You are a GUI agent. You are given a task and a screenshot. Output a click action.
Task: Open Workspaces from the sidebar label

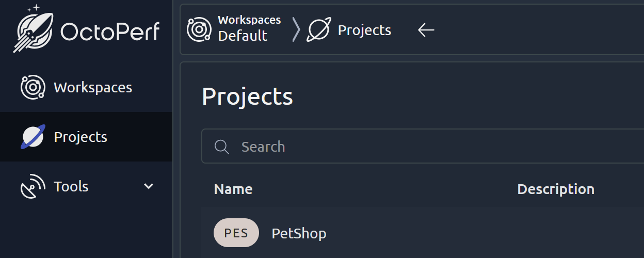93,88
